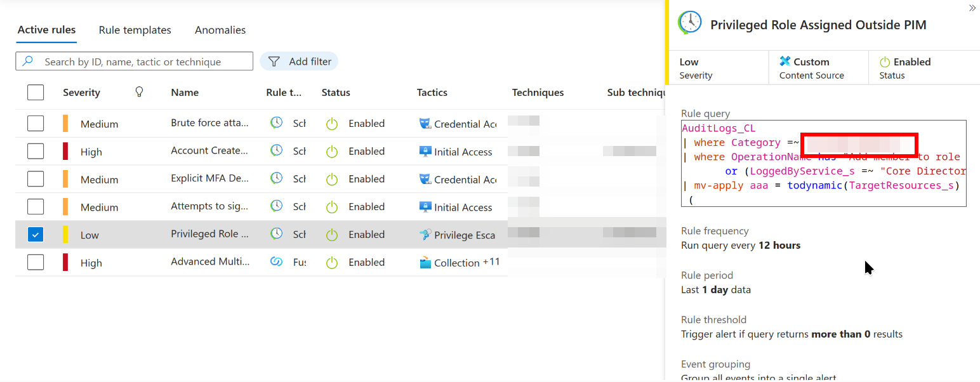Click Privilege Escalation icon on Privileged Role row
Screen dimensions: 980x382
tap(425, 235)
